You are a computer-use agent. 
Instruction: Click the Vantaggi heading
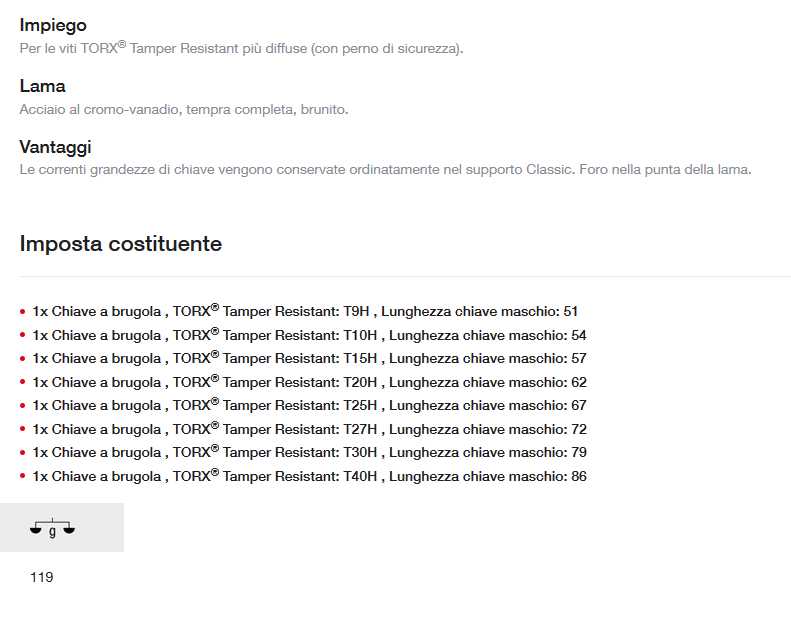[x=55, y=147]
